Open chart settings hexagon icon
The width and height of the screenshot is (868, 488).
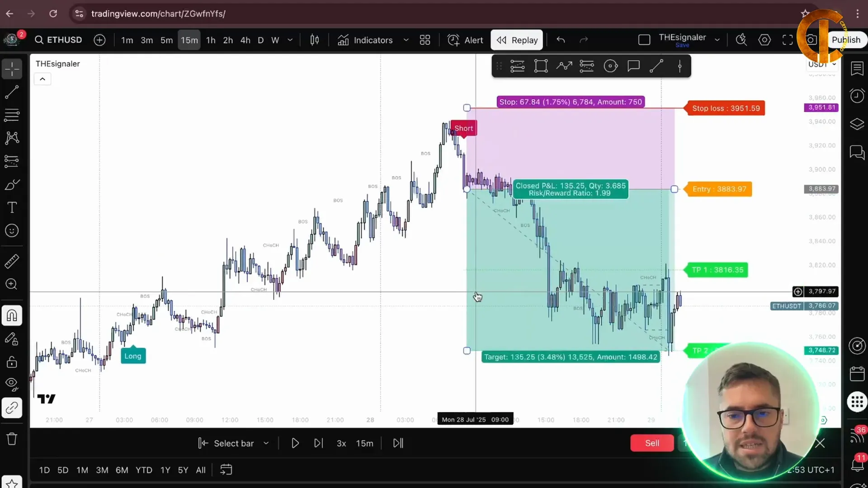(x=764, y=40)
